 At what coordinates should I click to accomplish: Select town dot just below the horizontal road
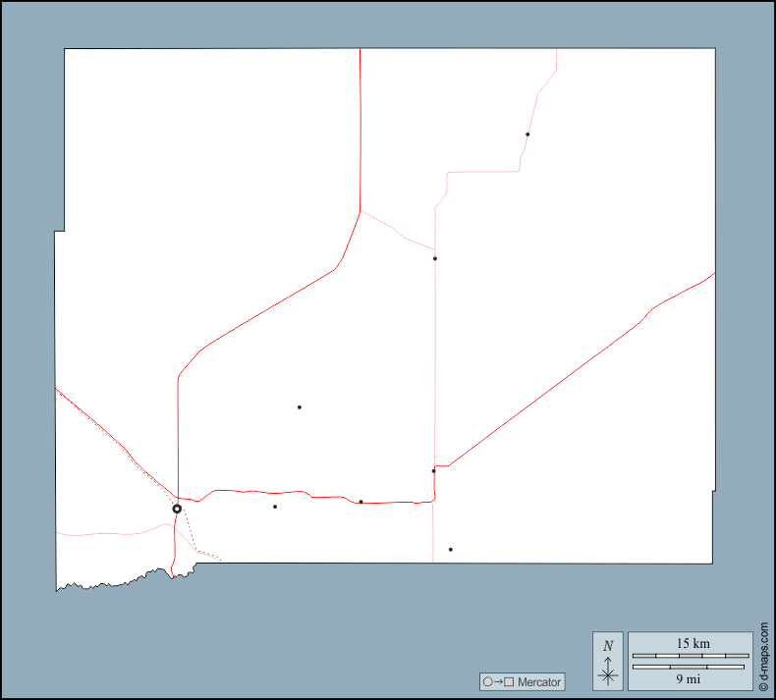pos(275,507)
